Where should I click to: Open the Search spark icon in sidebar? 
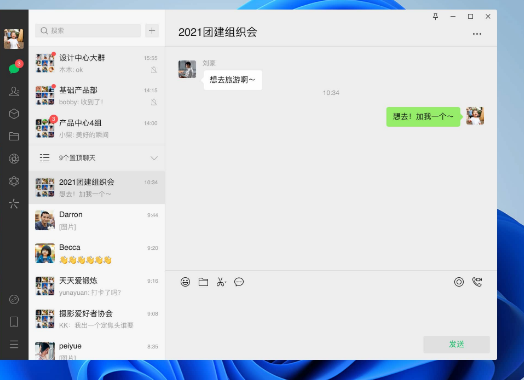point(14,204)
